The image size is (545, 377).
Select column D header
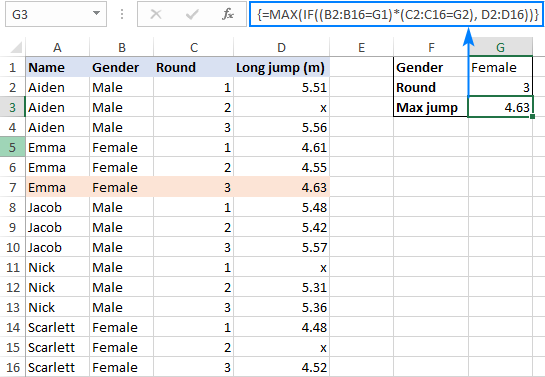[x=281, y=47]
